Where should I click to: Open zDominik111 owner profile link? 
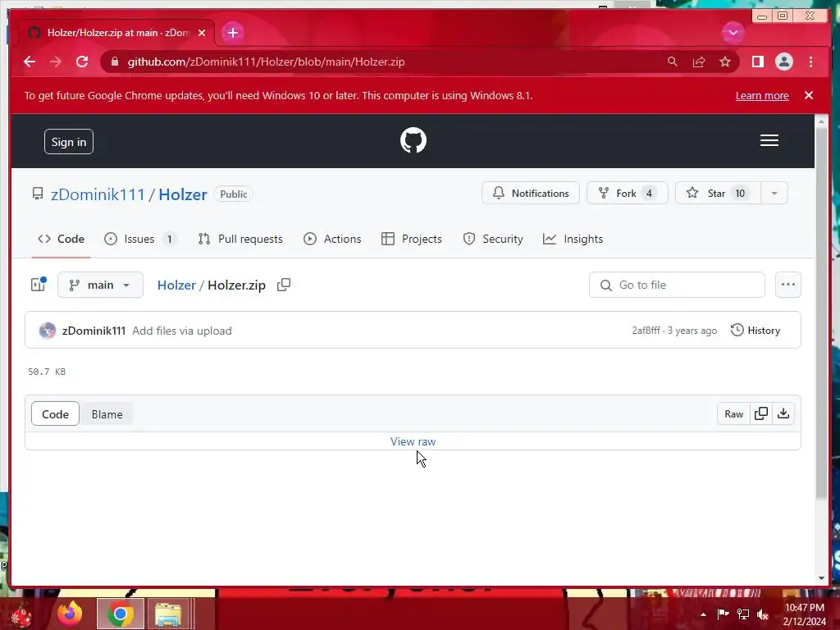point(98,194)
